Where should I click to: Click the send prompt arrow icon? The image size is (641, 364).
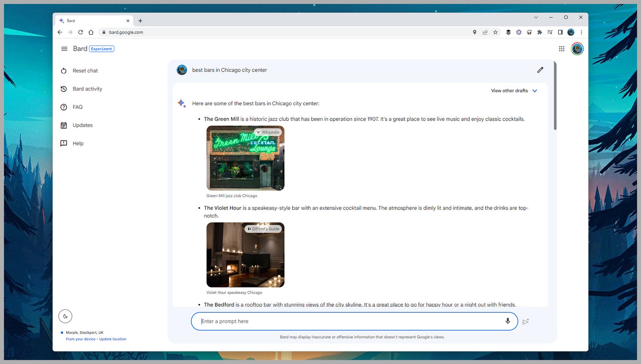click(x=526, y=322)
